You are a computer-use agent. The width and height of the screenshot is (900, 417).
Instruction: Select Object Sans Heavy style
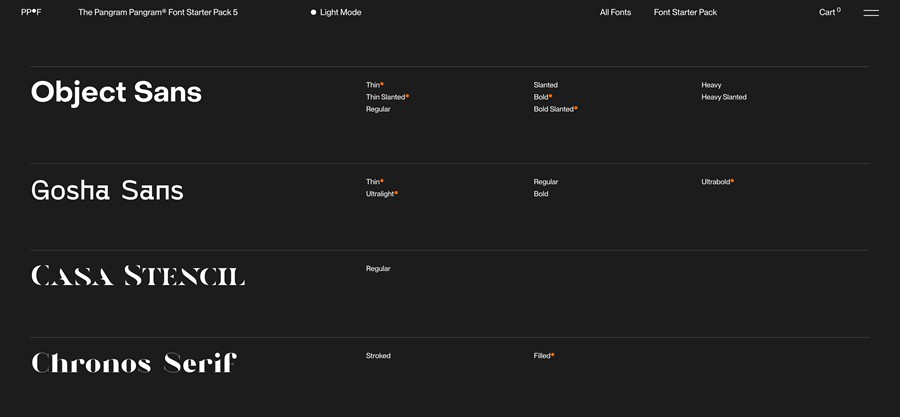coord(711,85)
